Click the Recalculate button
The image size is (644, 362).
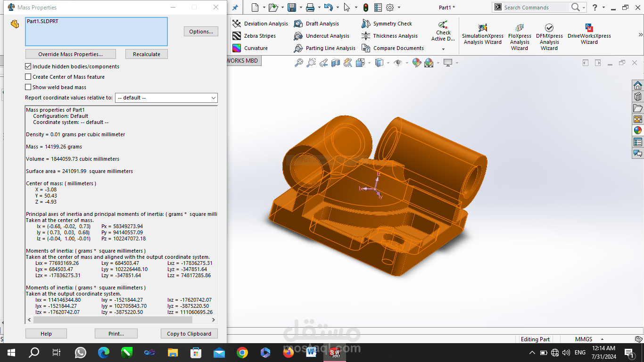click(147, 54)
